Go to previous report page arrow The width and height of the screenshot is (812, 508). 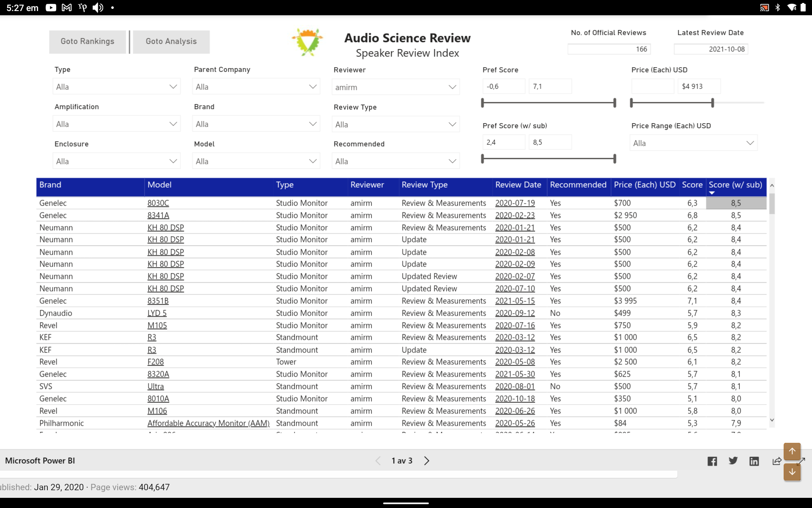tap(378, 461)
